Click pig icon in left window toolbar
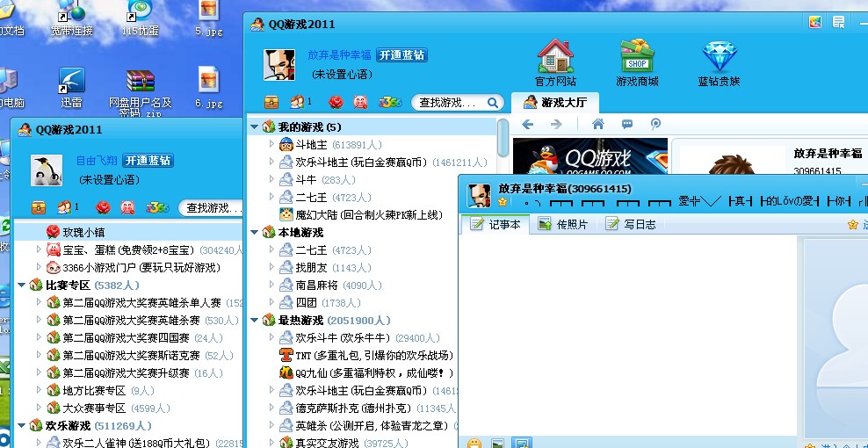Screen dimensions: 868x448 pos(127,207)
